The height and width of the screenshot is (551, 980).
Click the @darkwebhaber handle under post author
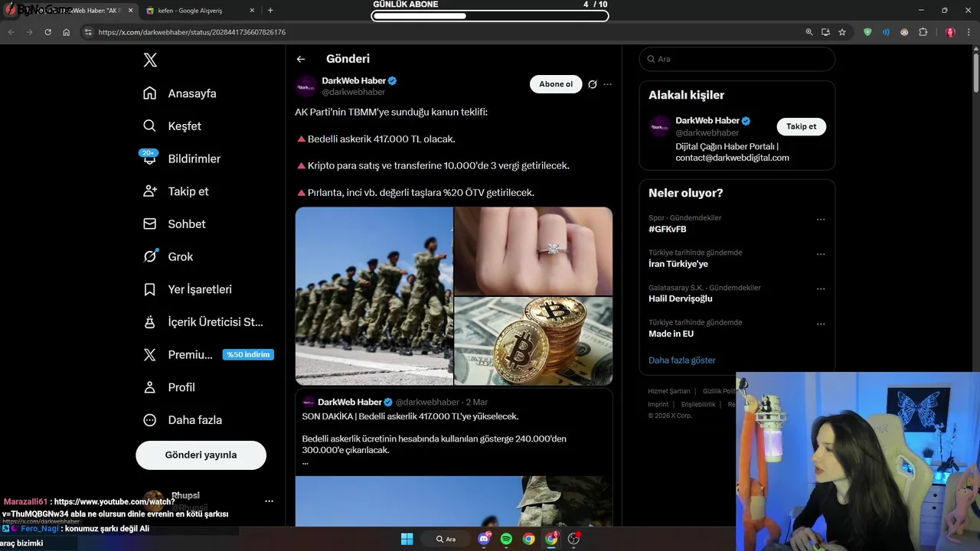coord(354,92)
